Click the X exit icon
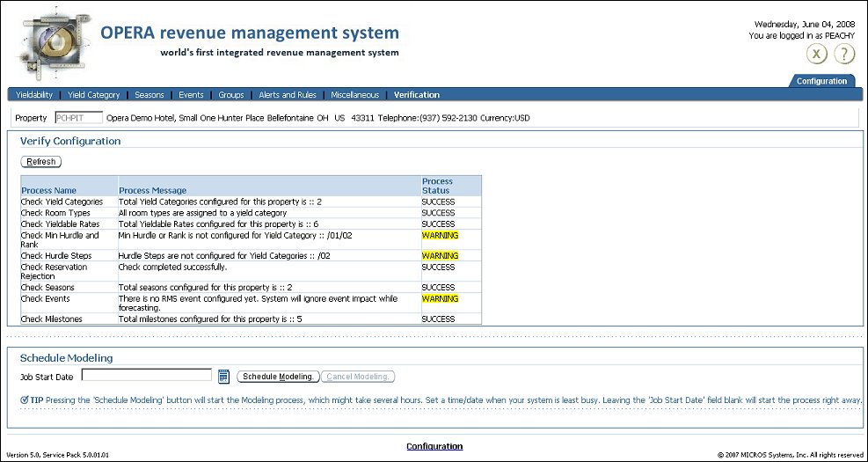868x462 pixels. pos(818,55)
